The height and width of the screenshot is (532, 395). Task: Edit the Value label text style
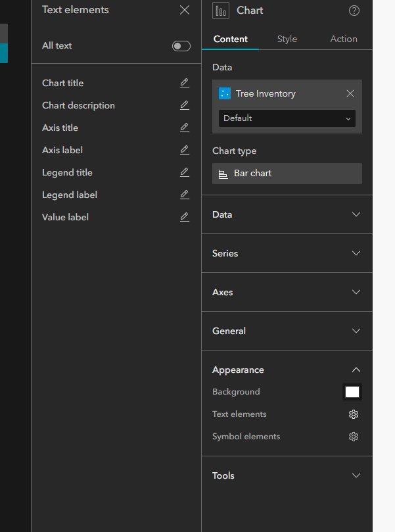(185, 217)
